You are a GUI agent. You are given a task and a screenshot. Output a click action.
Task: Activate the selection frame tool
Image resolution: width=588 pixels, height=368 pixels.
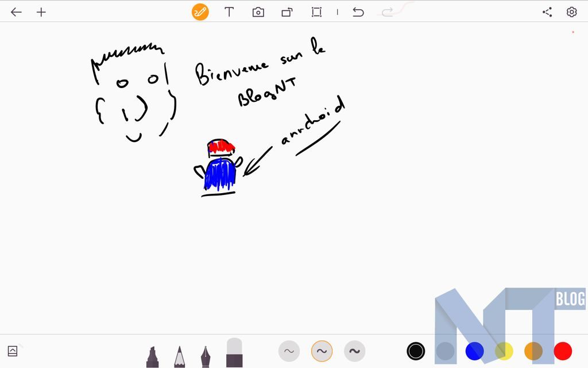(316, 12)
